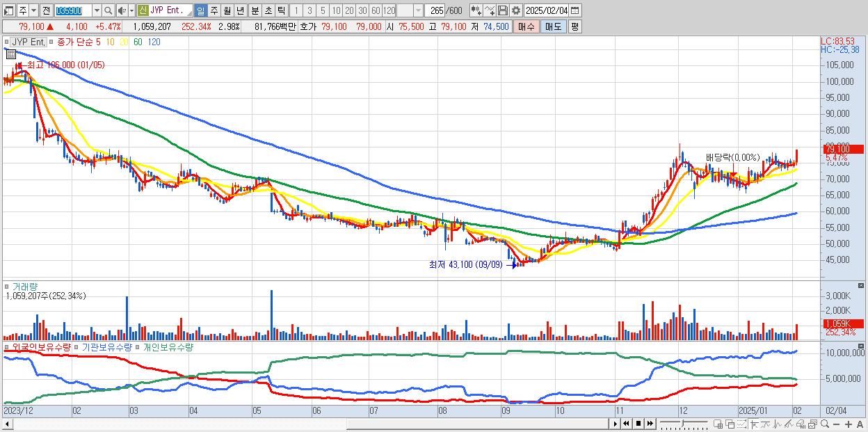Open the dropdown beside the speaker icon
The image size is (868, 432).
(131, 10)
